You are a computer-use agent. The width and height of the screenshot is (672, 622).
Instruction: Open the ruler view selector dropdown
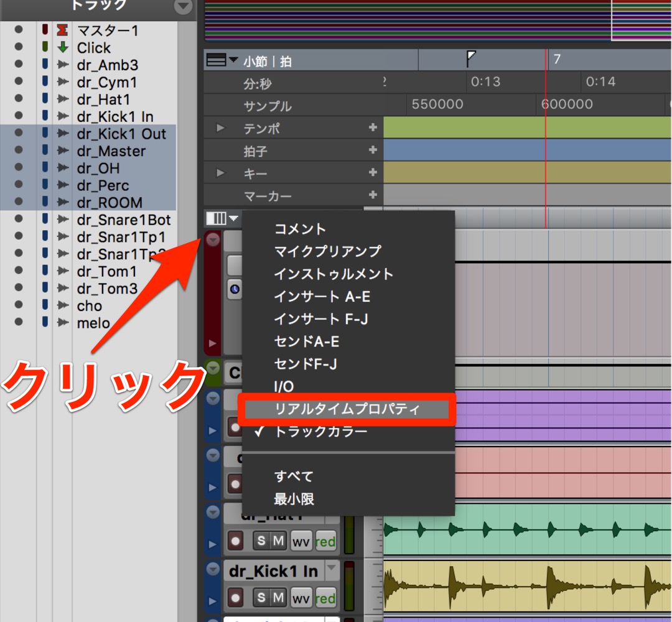coord(222,60)
